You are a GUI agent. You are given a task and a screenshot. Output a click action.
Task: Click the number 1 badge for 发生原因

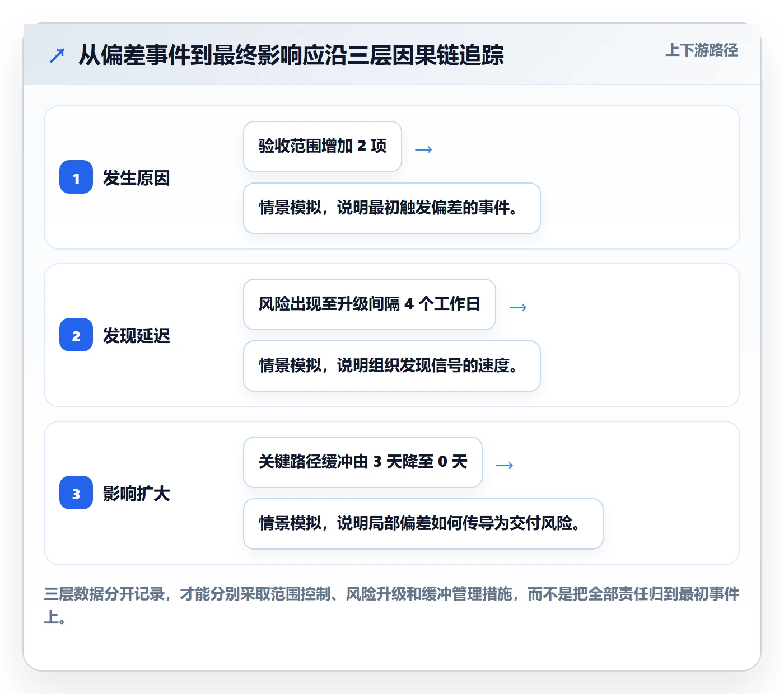click(x=76, y=177)
